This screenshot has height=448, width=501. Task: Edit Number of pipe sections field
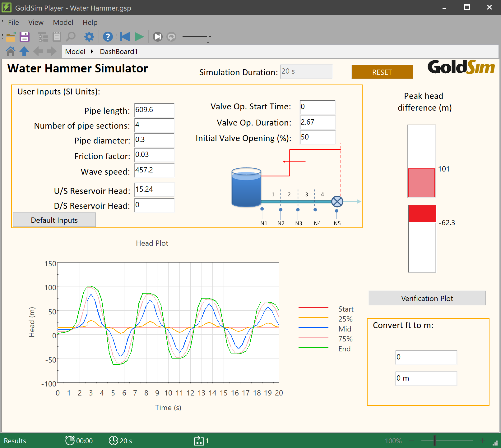(x=154, y=125)
